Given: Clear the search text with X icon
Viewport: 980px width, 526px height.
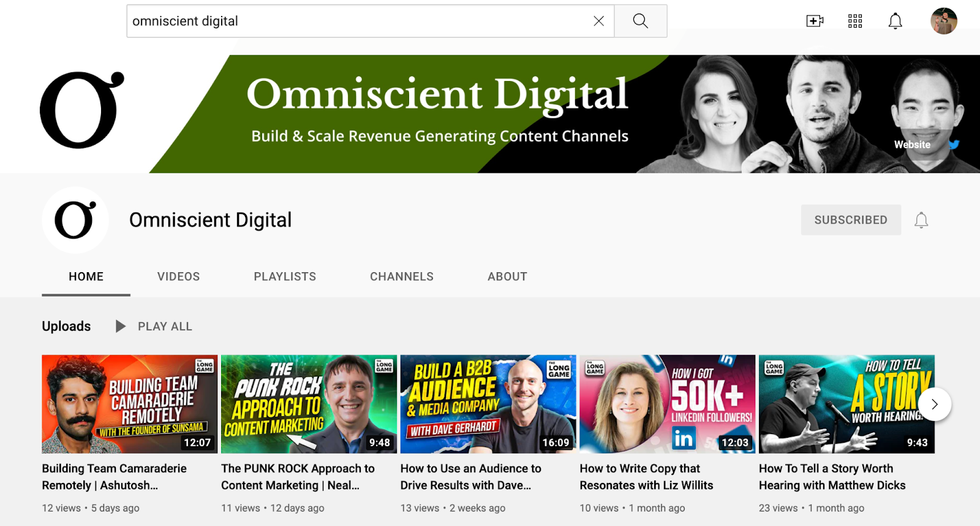Looking at the screenshot, I should click(x=598, y=21).
